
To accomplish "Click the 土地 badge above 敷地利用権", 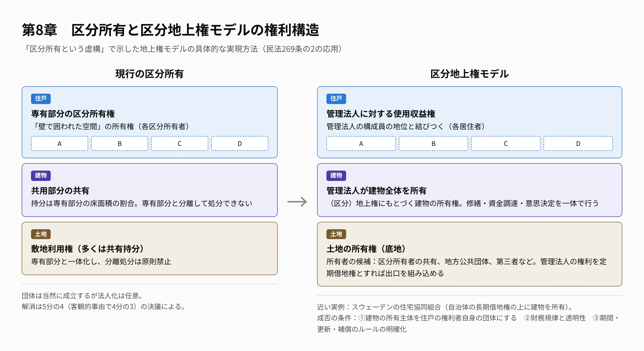I will tap(41, 234).
